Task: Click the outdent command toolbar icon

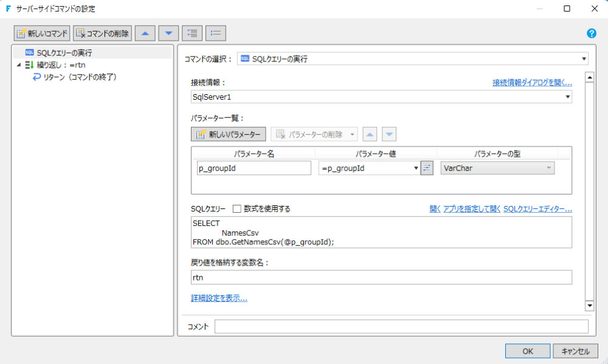Action: (215, 33)
